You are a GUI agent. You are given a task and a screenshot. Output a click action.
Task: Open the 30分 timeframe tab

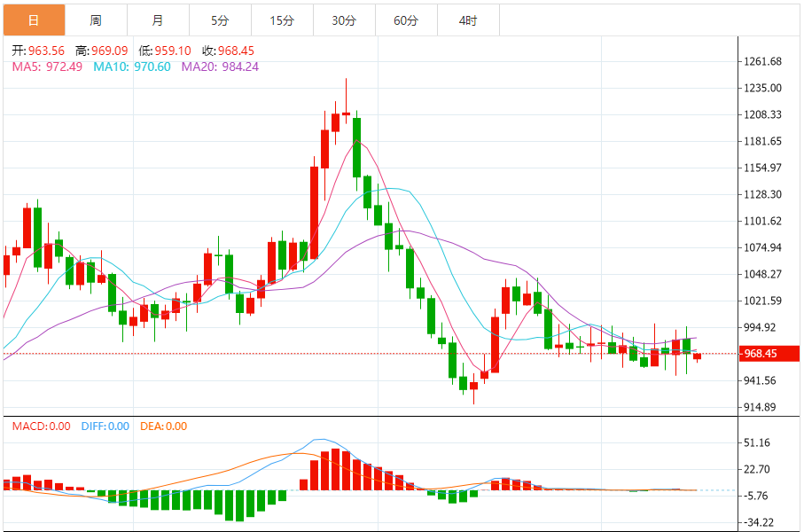pos(344,20)
